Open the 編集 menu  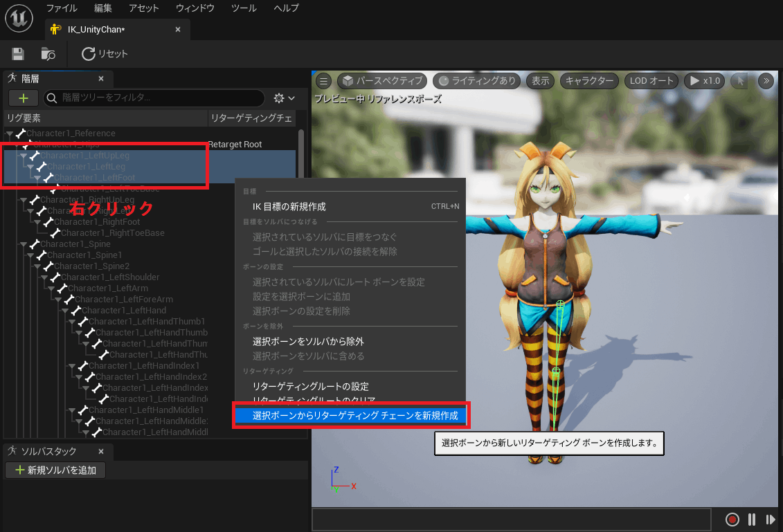[x=103, y=8]
